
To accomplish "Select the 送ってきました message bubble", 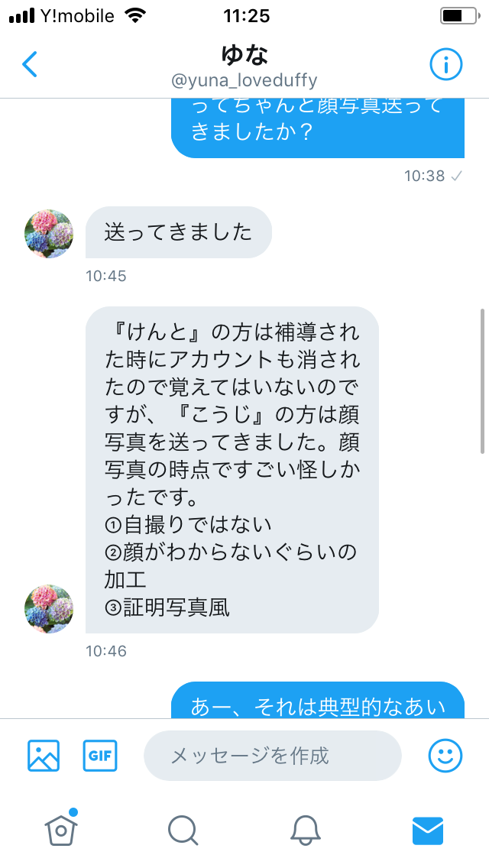I will click(178, 232).
